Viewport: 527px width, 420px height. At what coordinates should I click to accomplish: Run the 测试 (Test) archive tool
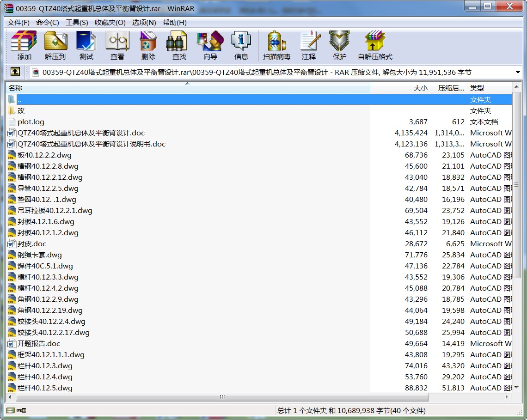click(x=86, y=46)
